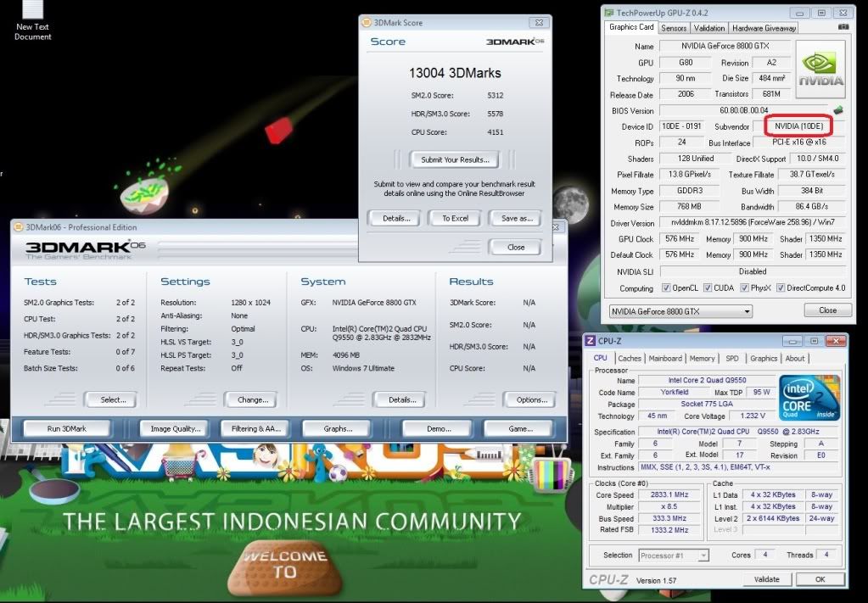The image size is (868, 603).
Task: Click the Graphs button
Action: pos(338,429)
